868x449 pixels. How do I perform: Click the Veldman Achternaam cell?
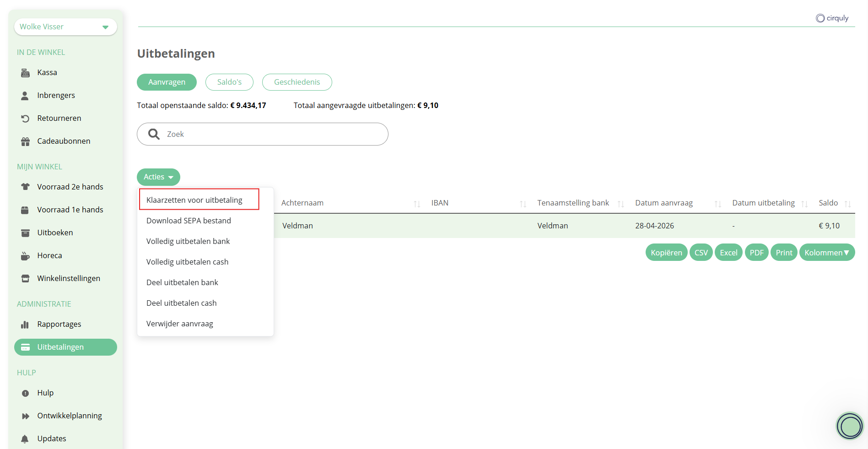click(x=297, y=226)
